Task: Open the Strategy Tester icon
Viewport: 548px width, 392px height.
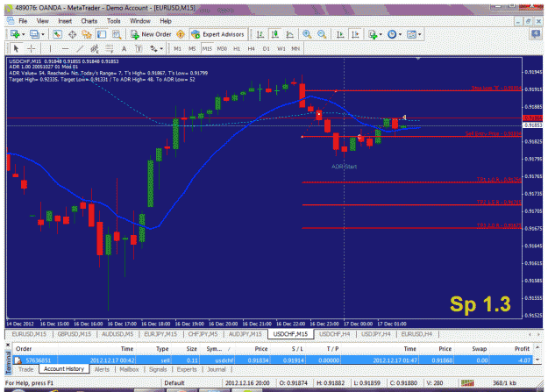Action: click(x=117, y=34)
